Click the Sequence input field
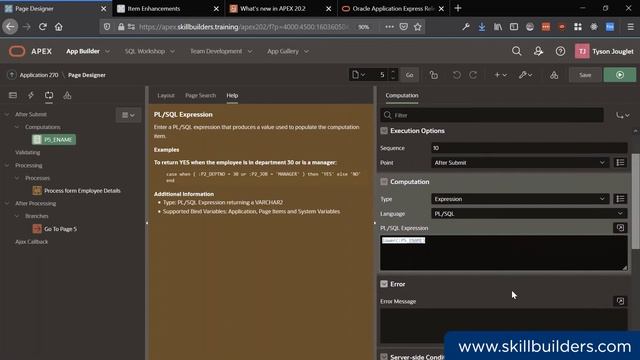640x360 pixels. [x=529, y=148]
